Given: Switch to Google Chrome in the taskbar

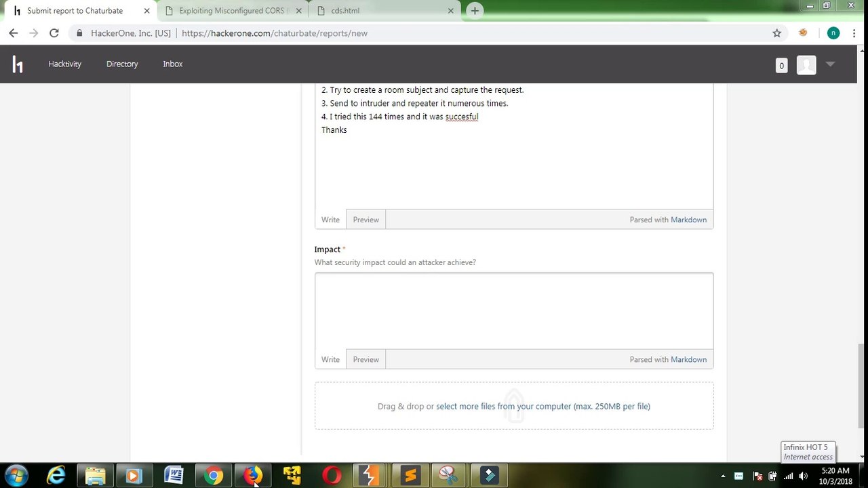Looking at the screenshot, I should coord(214,475).
